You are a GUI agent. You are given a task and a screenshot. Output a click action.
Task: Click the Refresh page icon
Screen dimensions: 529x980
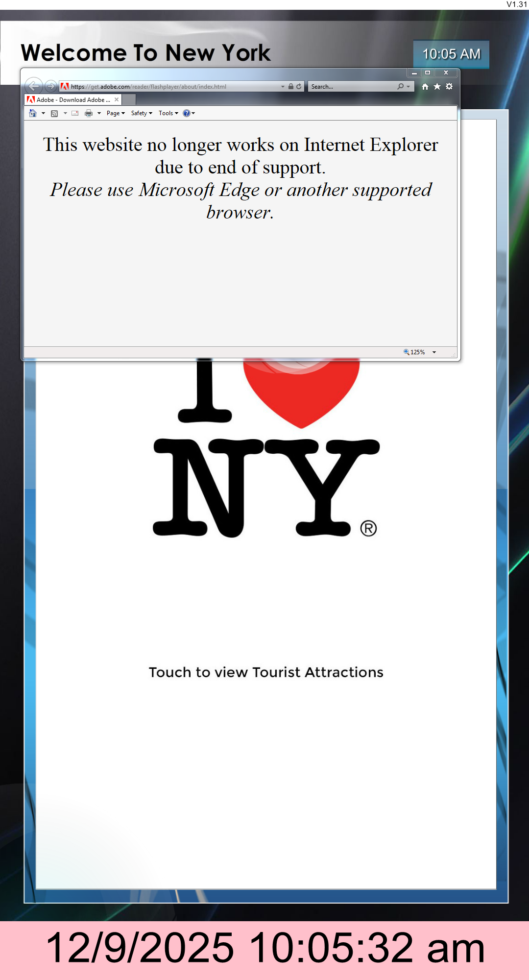[299, 86]
